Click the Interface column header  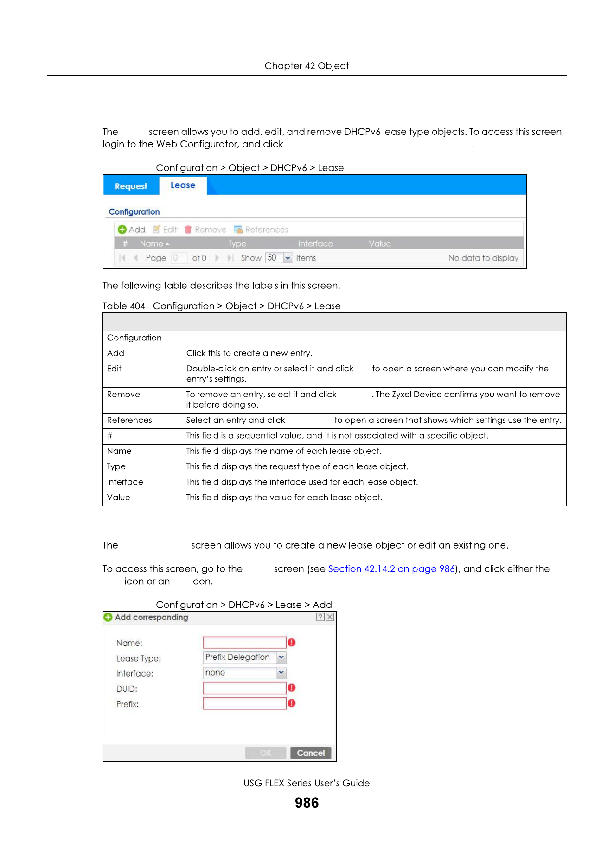tap(315, 243)
